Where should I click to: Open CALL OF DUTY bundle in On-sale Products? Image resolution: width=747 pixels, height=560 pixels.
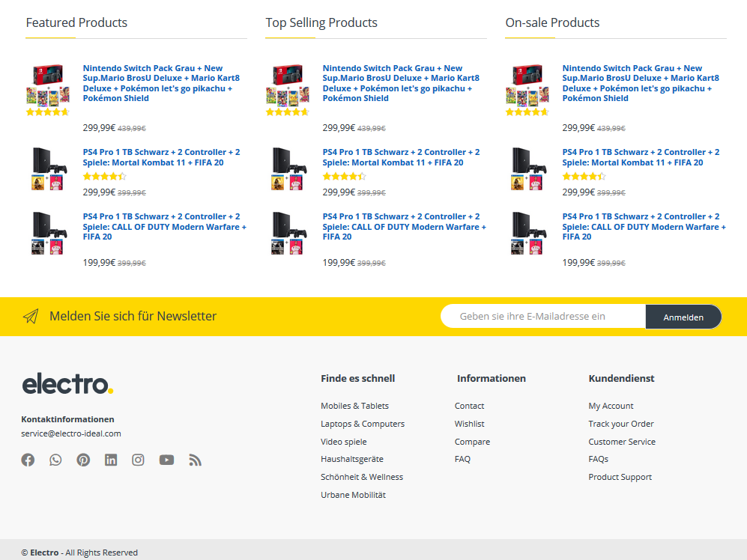(x=644, y=227)
